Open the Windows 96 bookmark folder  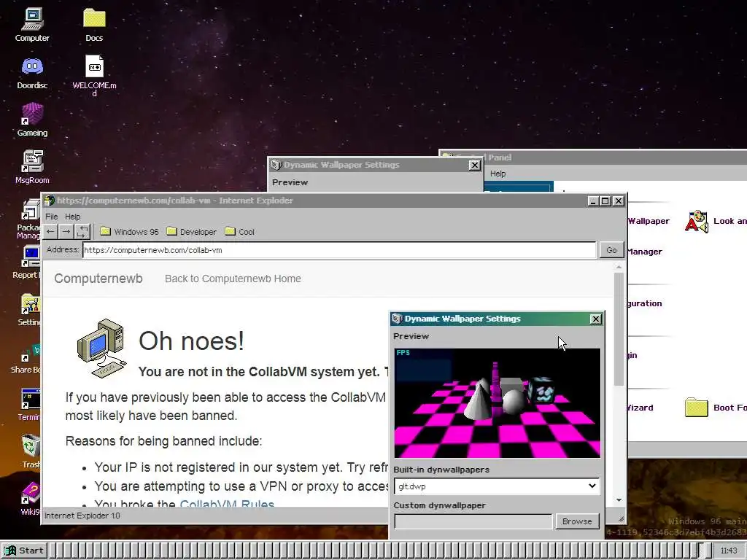pyautogui.click(x=129, y=232)
